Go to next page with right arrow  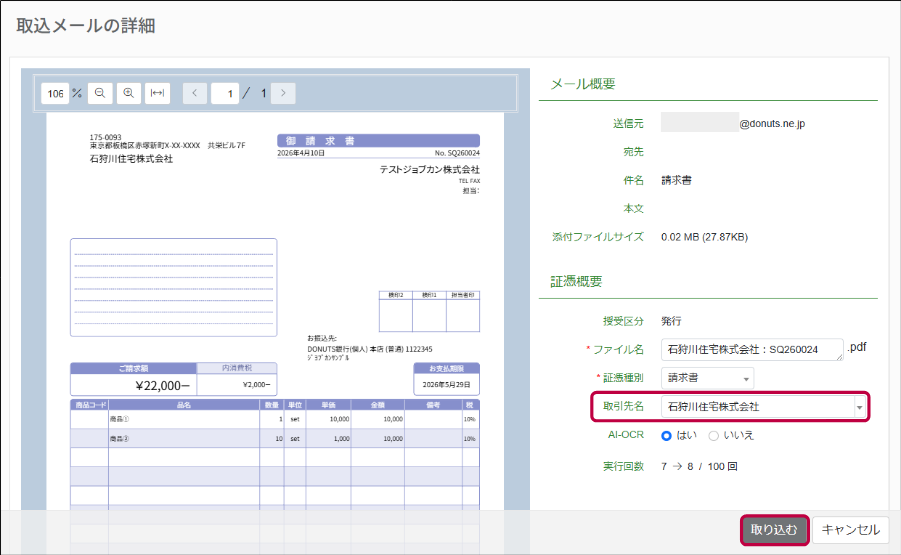284,93
